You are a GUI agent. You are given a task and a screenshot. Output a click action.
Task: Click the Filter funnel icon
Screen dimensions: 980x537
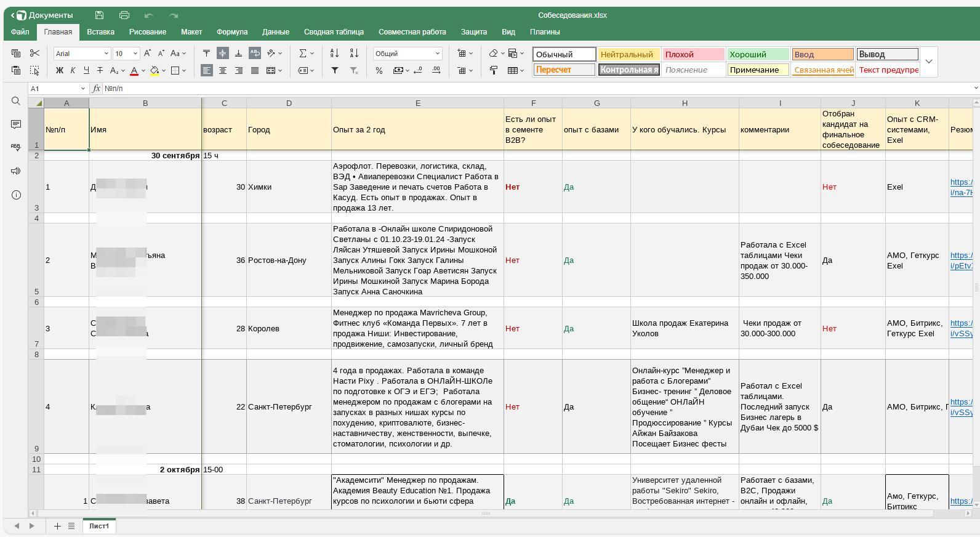(334, 71)
